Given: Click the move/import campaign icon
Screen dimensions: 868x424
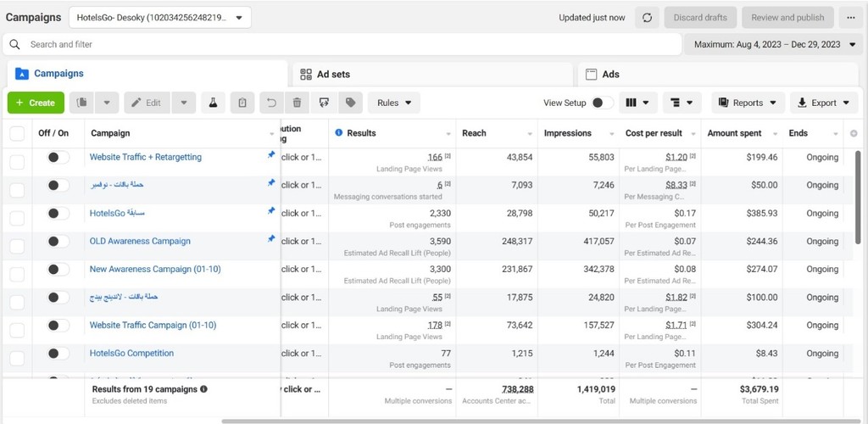Looking at the screenshot, I should pyautogui.click(x=324, y=103).
